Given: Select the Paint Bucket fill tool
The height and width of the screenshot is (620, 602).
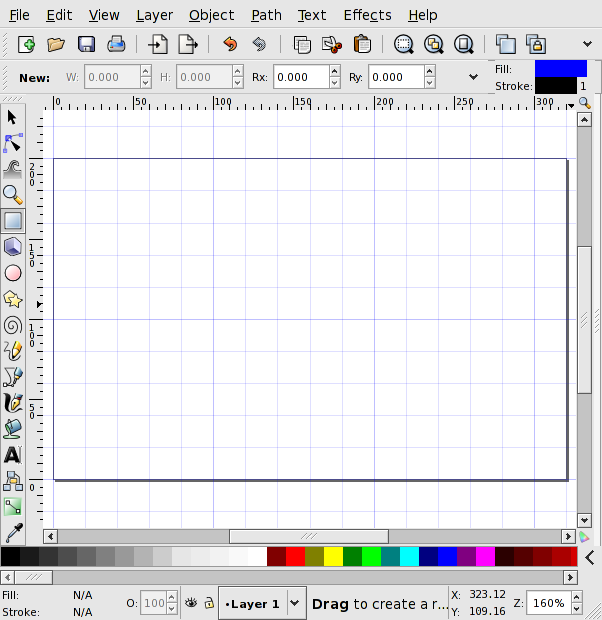Looking at the screenshot, I should [x=13, y=428].
